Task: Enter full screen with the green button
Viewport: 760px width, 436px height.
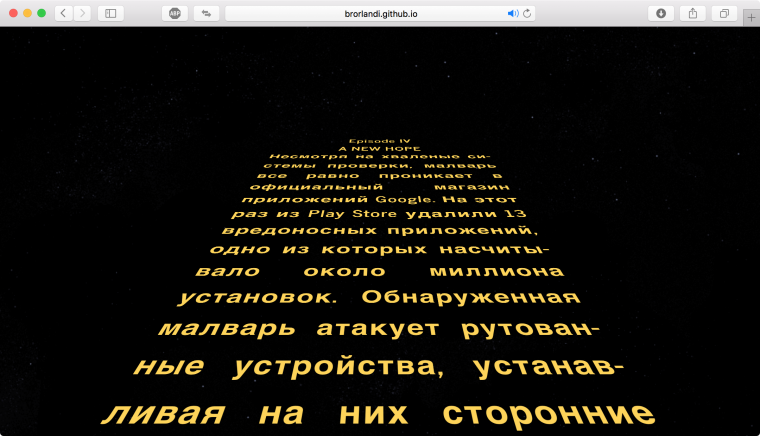Action: (42, 13)
